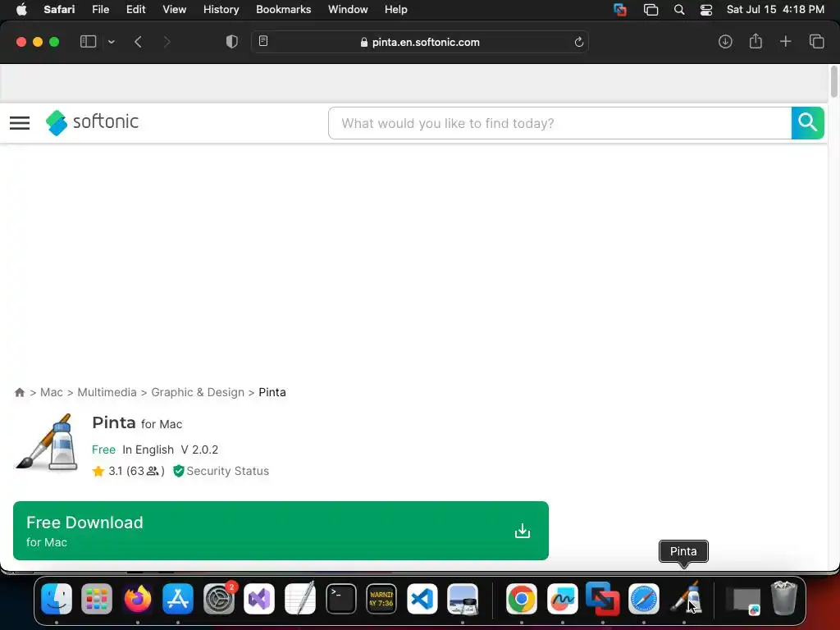This screenshot has width=840, height=630.
Task: Open Finder from the Dock
Action: click(57, 598)
